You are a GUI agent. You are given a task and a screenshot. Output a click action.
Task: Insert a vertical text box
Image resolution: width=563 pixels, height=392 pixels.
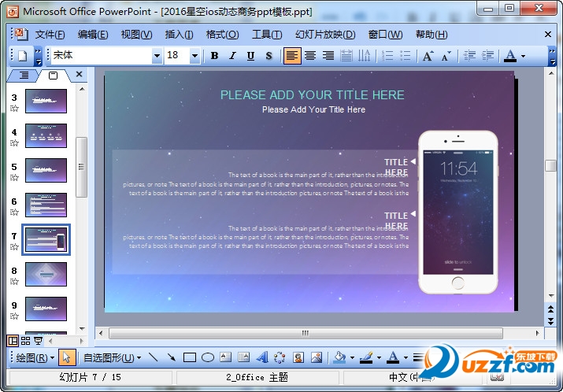pos(243,357)
